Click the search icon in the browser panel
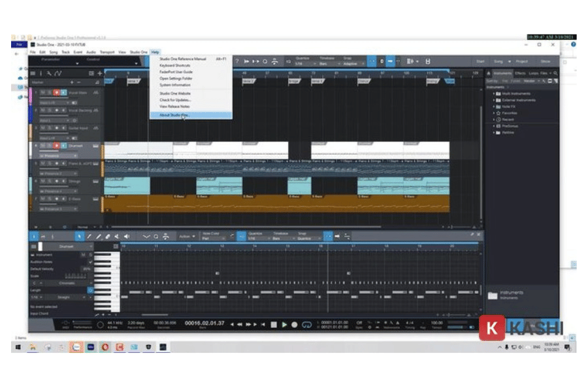Screen dimensions: 588x392 pos(555,73)
